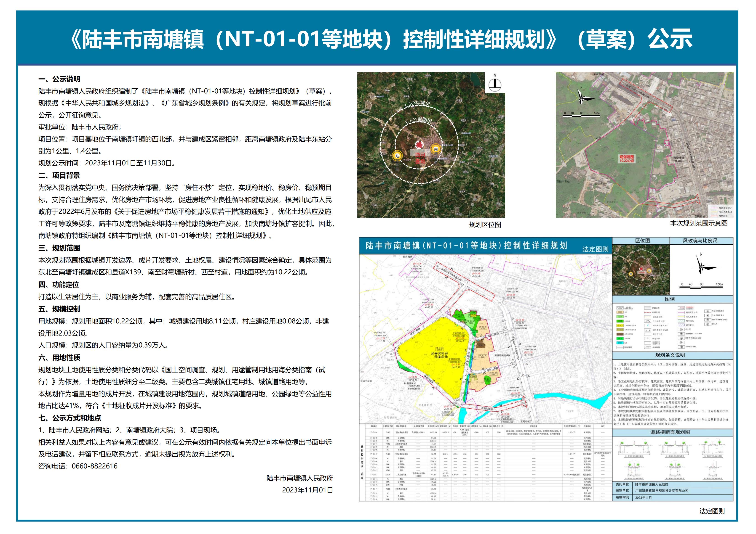Click cyan 1705 legend swatch
This screenshot has height=534, width=756.
(620, 343)
